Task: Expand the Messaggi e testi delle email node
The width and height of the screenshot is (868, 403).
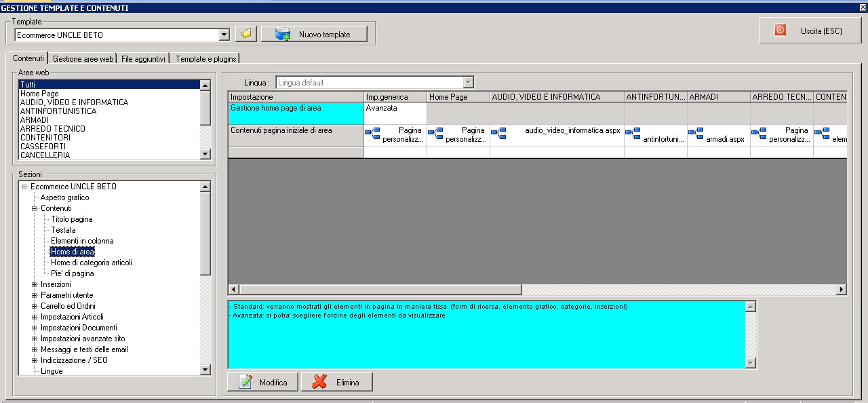Action: point(35,349)
